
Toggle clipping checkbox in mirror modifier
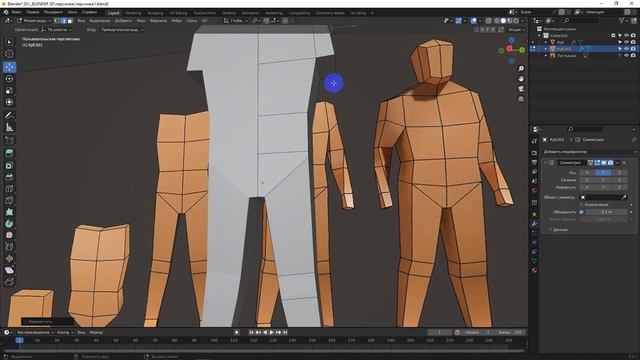click(581, 204)
